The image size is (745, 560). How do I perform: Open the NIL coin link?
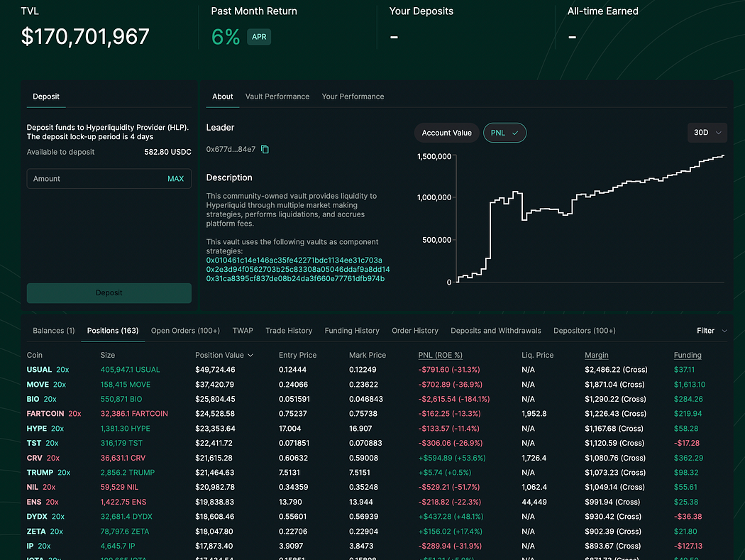point(33,488)
